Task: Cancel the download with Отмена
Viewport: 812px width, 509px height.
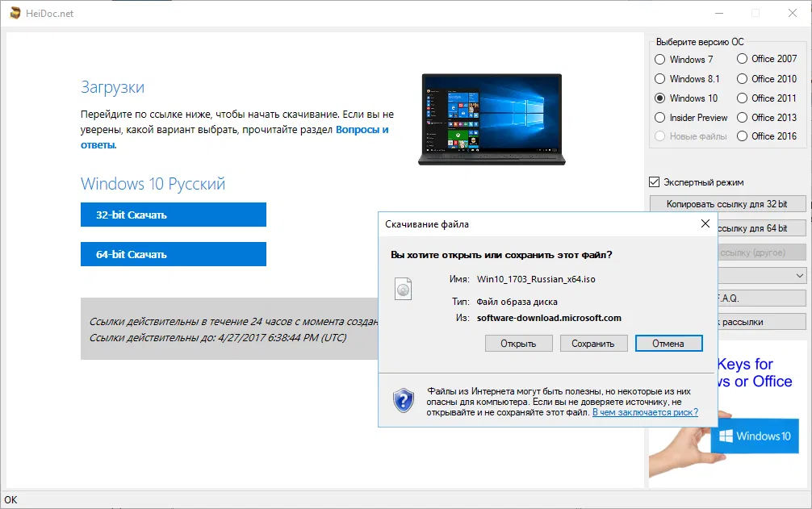Action: 669,343
